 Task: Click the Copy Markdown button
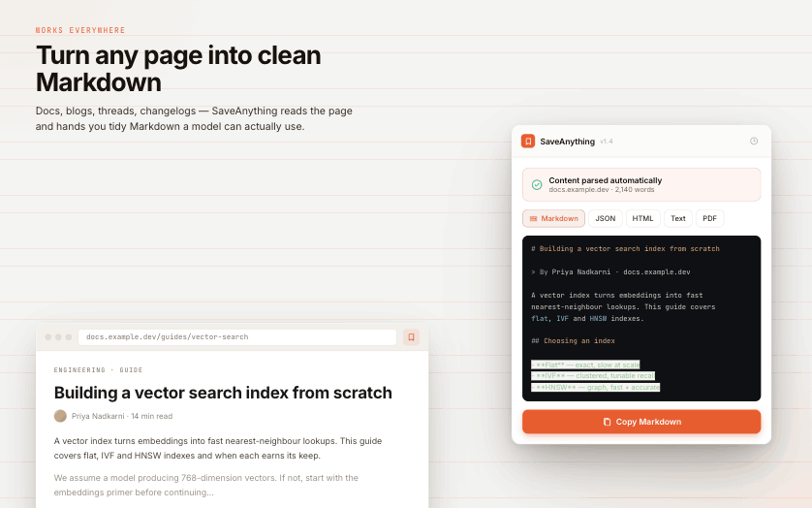tap(641, 422)
